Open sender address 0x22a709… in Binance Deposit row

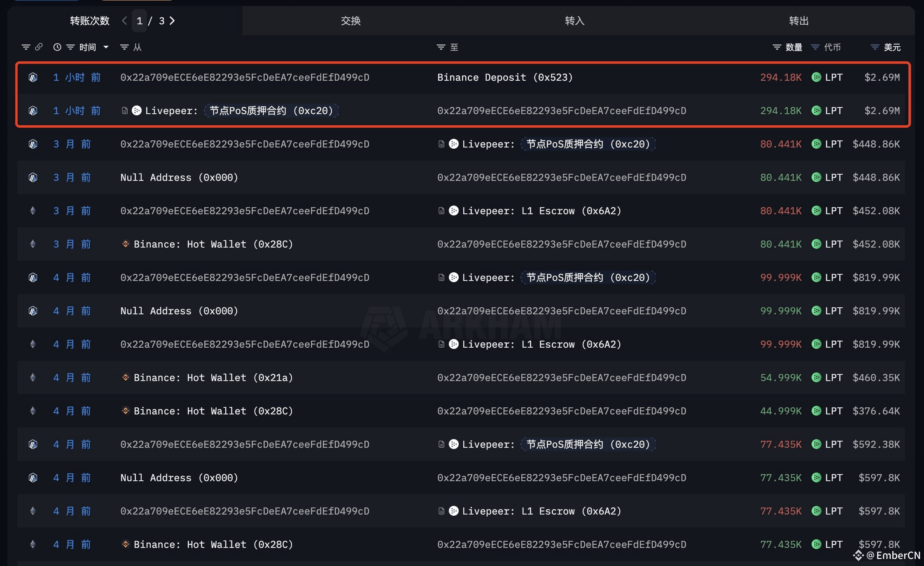[245, 77]
